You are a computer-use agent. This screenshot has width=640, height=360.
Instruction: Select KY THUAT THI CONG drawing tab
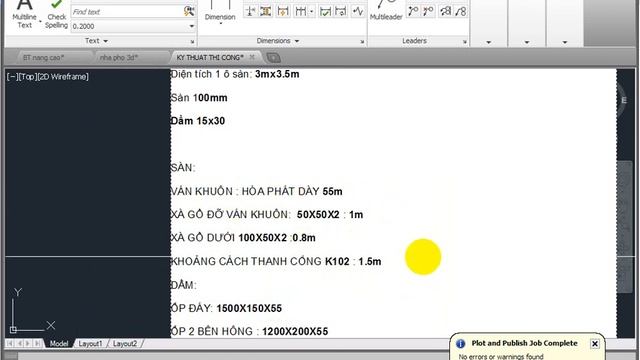210,58
